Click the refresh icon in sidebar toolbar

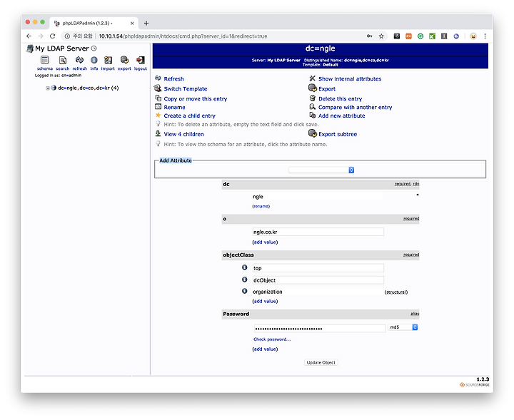(79, 60)
